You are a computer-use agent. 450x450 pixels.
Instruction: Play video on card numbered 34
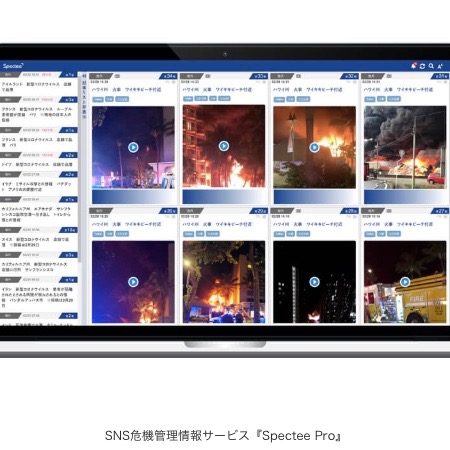click(x=133, y=147)
